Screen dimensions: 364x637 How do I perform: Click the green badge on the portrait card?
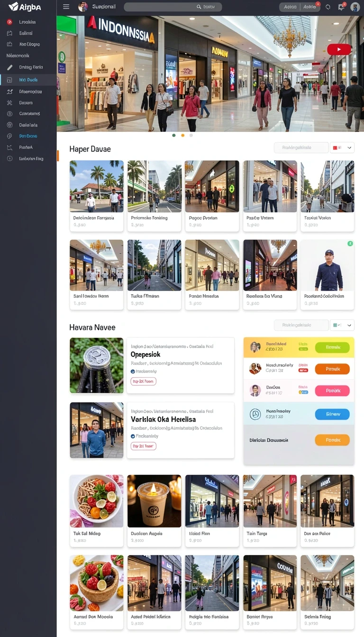click(350, 243)
